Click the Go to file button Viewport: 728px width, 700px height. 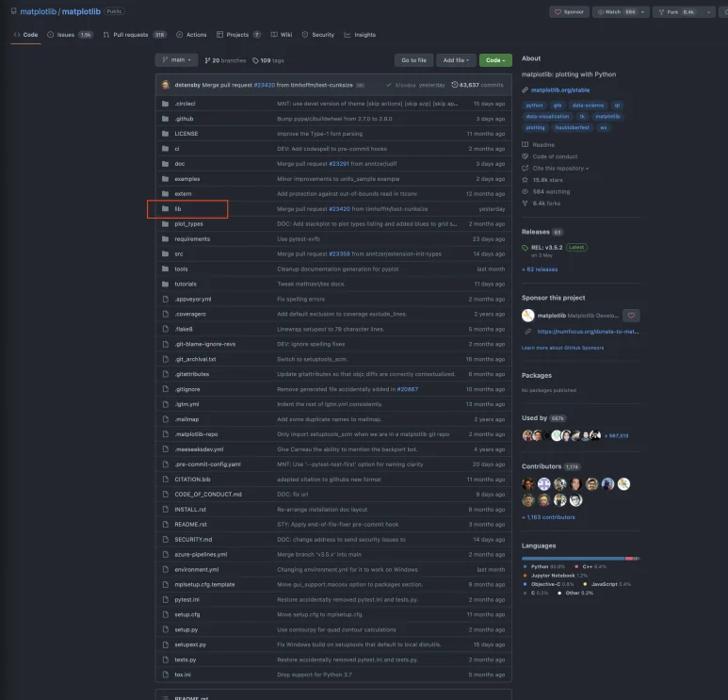click(x=413, y=59)
